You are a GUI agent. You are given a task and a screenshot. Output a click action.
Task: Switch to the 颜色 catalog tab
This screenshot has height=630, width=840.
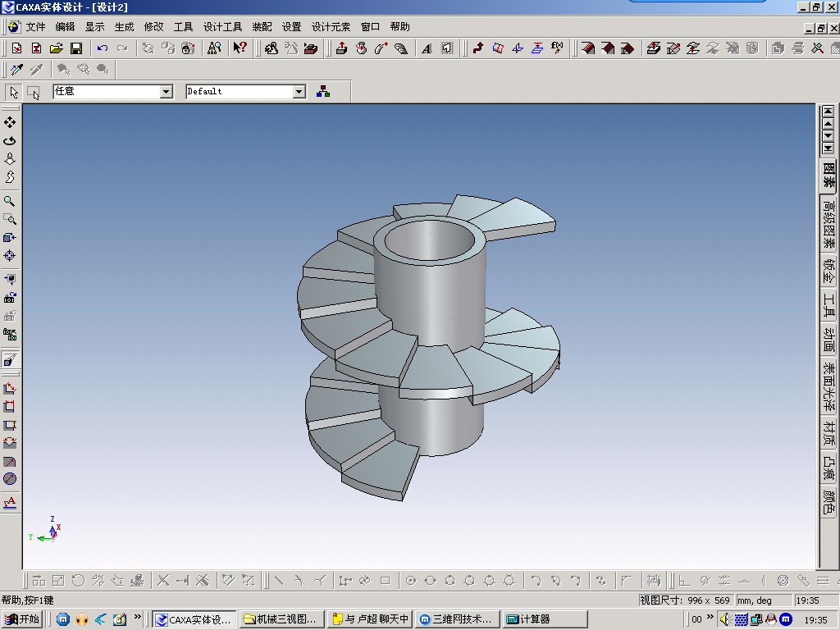[x=829, y=502]
